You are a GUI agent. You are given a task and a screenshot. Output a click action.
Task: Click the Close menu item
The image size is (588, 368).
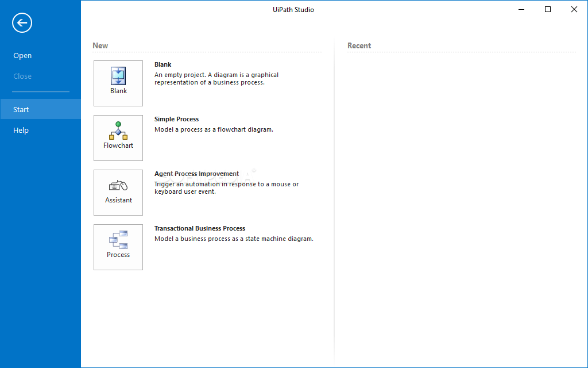click(x=41, y=76)
